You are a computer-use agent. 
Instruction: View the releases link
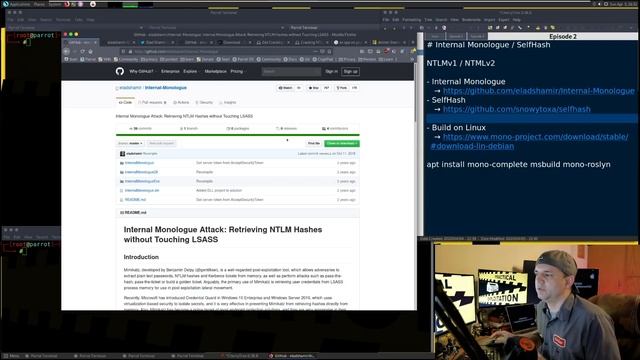287,129
